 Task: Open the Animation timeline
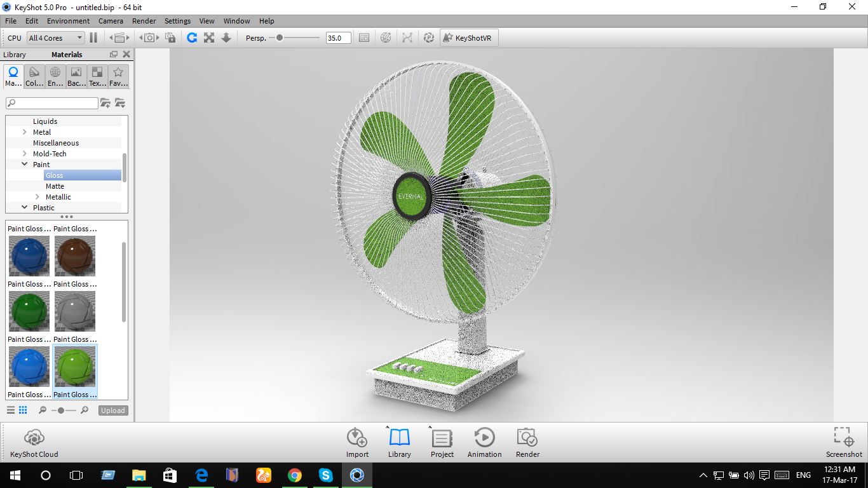485,443
